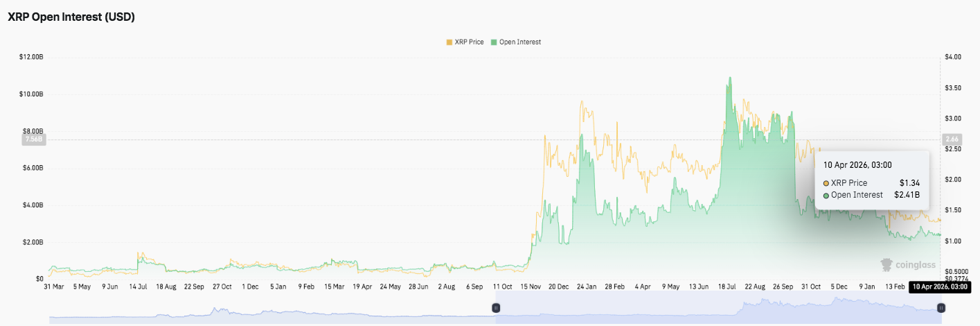The image size is (980, 326).
Task: Click the tooltip date 10 Apr 2026 header
Action: 857,165
